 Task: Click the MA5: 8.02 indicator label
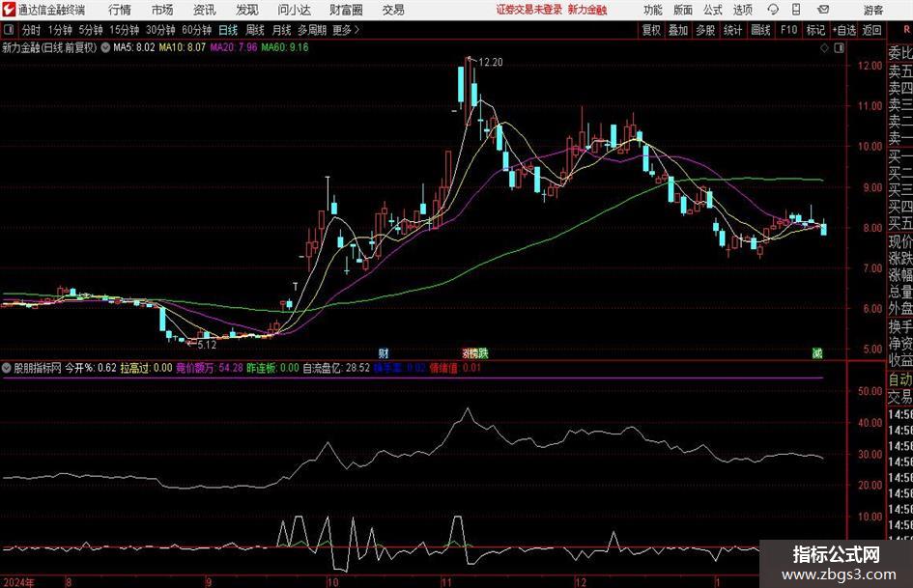tap(134, 47)
